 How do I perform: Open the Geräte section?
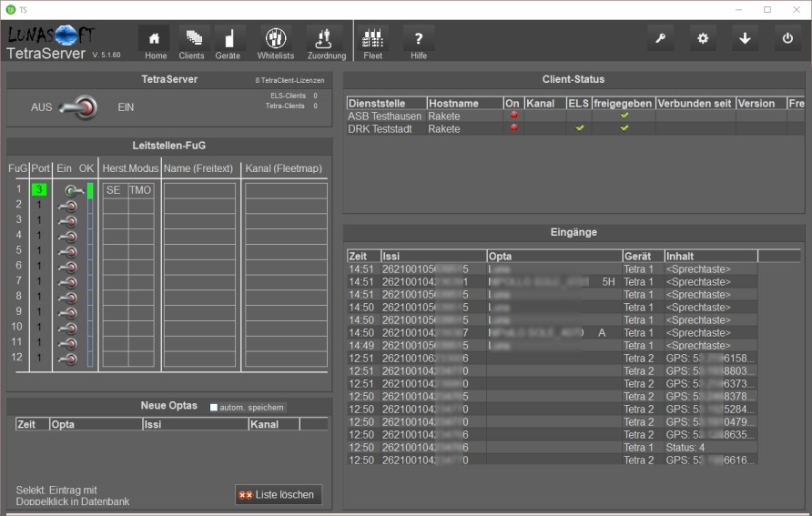[228, 41]
